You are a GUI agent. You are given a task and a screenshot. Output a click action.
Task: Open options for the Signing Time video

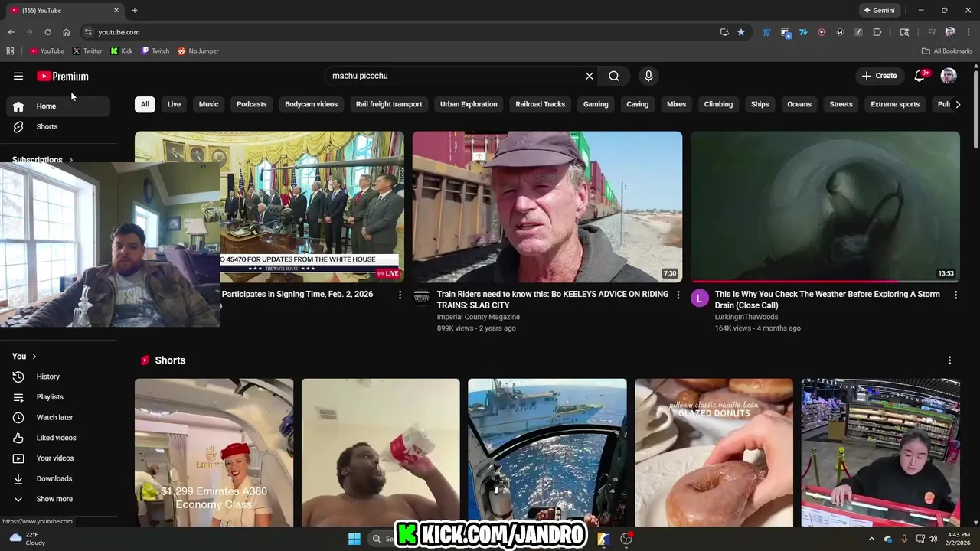coord(400,295)
